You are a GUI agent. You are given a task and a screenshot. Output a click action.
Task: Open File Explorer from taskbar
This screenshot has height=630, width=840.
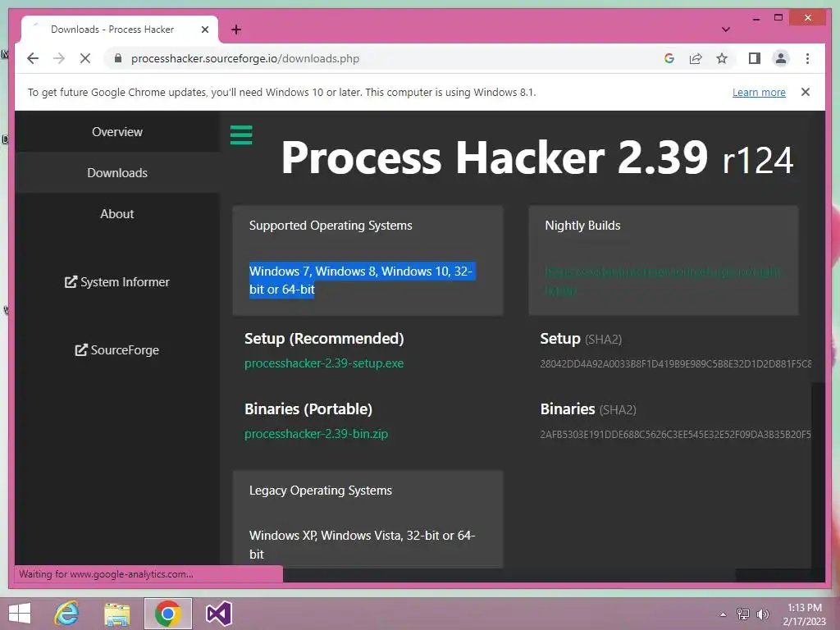point(117,614)
